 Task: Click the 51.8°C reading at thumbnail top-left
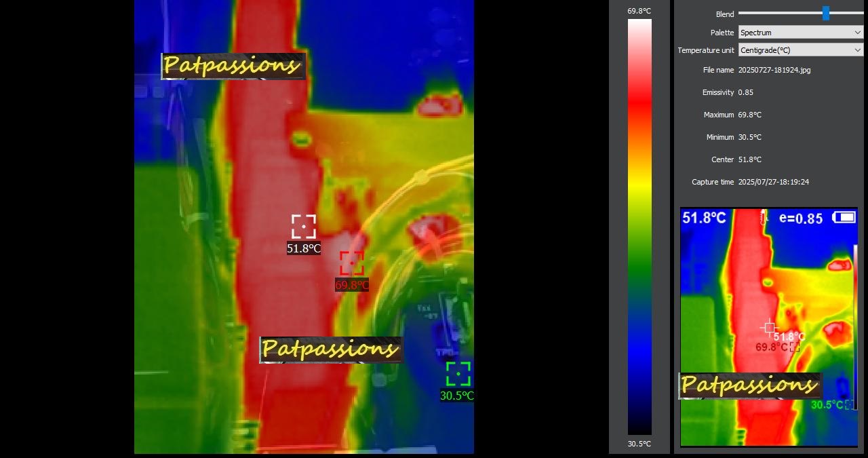[x=704, y=218]
